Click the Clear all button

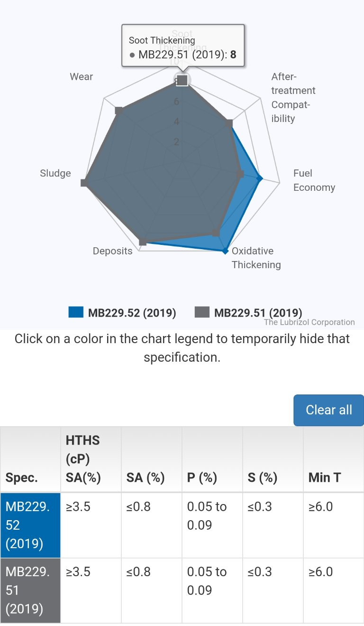329,410
